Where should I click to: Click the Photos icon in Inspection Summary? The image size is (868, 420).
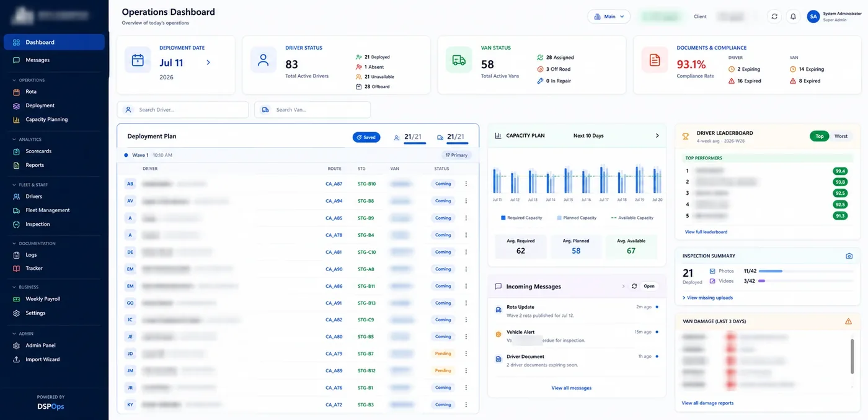(x=712, y=271)
